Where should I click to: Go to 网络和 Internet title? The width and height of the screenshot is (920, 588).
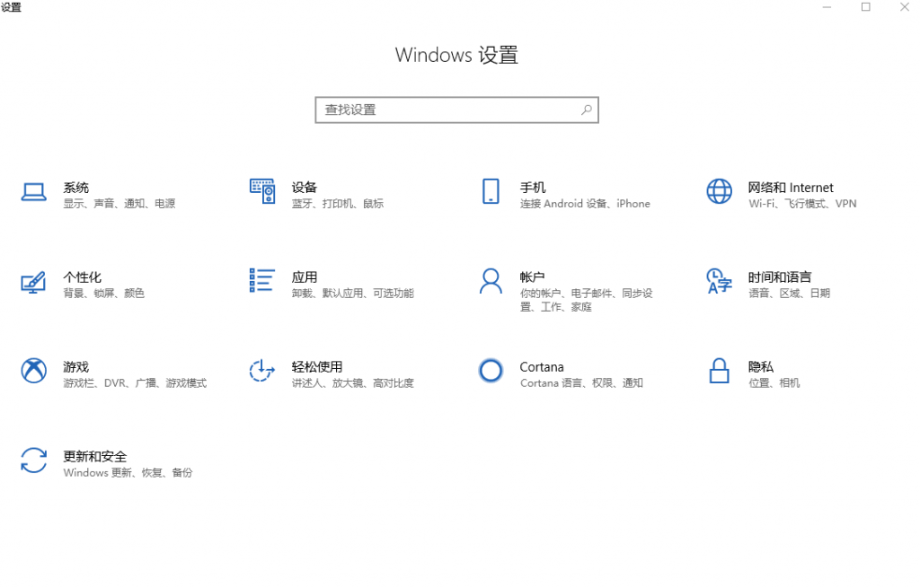(791, 188)
